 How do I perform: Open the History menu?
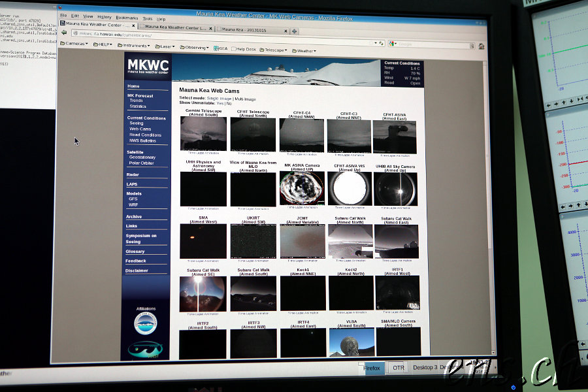pos(105,17)
